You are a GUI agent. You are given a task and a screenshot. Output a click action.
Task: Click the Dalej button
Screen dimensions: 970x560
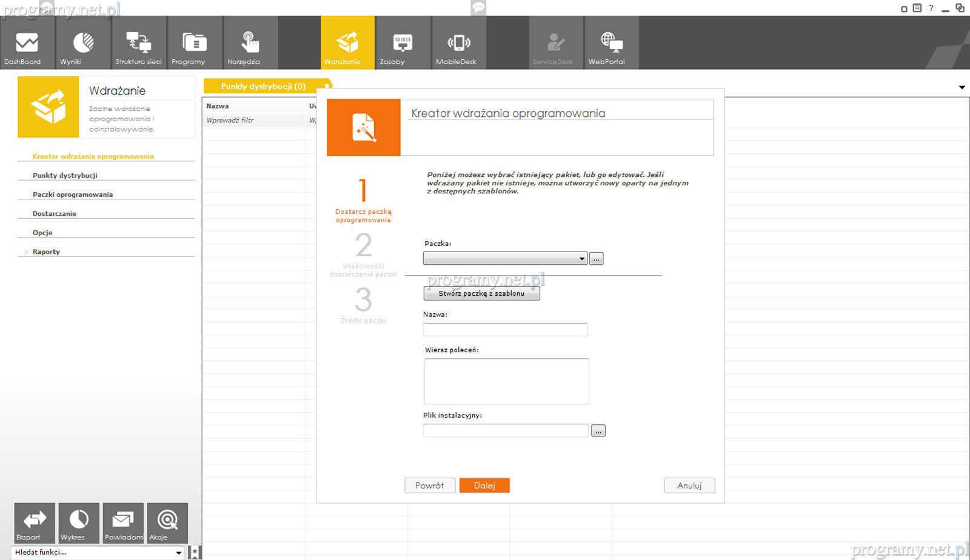click(484, 485)
